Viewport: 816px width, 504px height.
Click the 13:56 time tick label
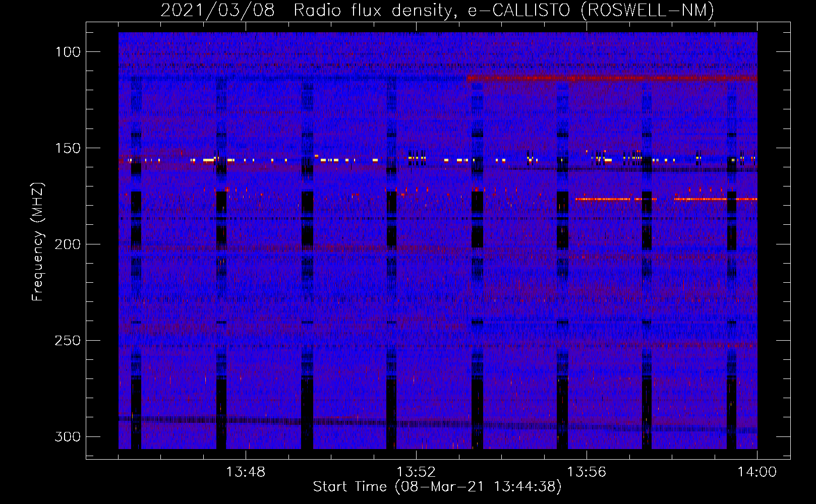[587, 472]
